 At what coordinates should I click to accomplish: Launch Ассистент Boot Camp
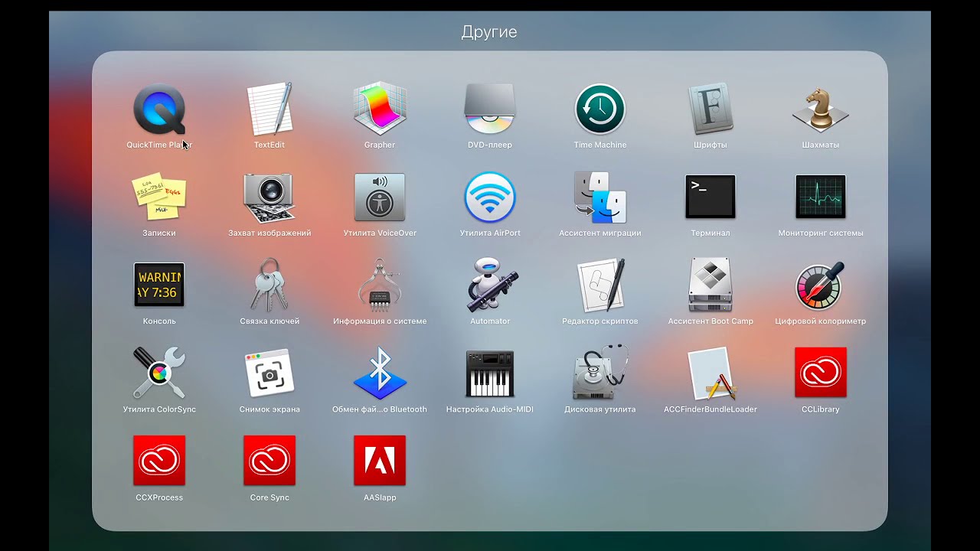click(x=710, y=285)
